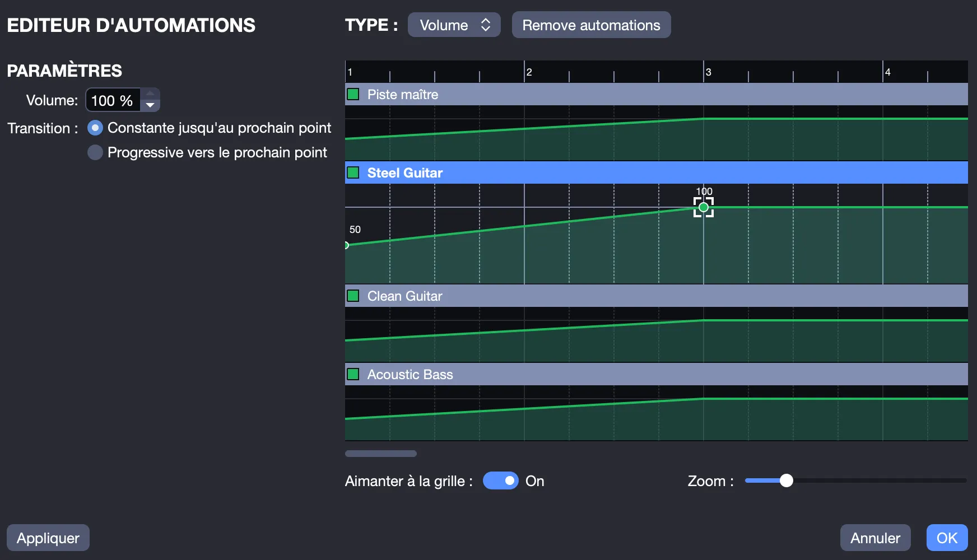Turn off Aimanter à la grille switch
Image resolution: width=977 pixels, height=560 pixels.
coord(501,480)
